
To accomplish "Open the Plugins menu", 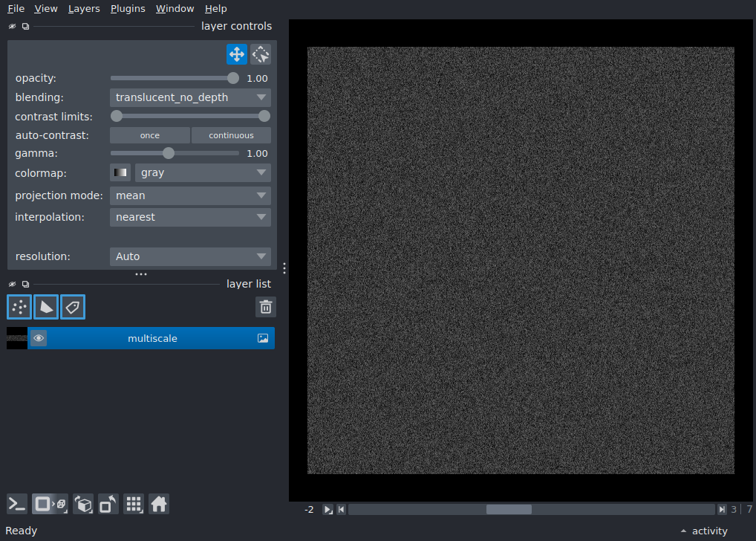I will (x=128, y=9).
